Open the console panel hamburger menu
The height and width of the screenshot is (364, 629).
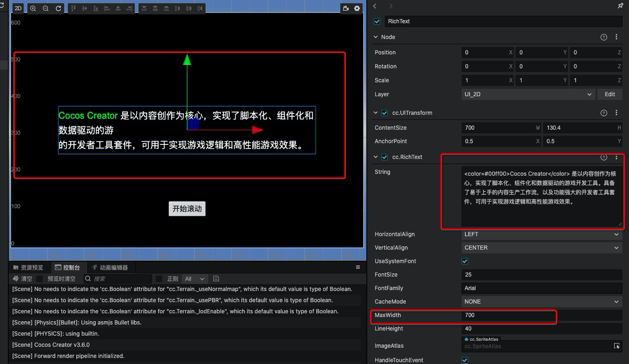(358, 267)
